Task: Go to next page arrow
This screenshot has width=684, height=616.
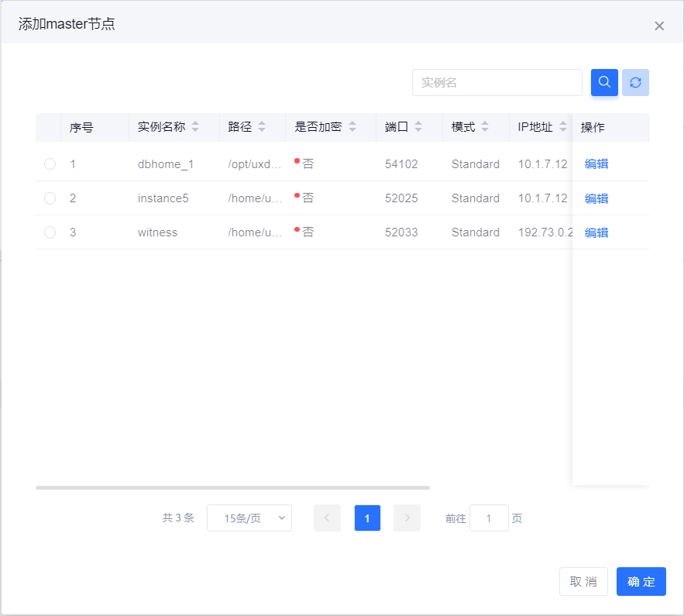Action: pos(407,518)
